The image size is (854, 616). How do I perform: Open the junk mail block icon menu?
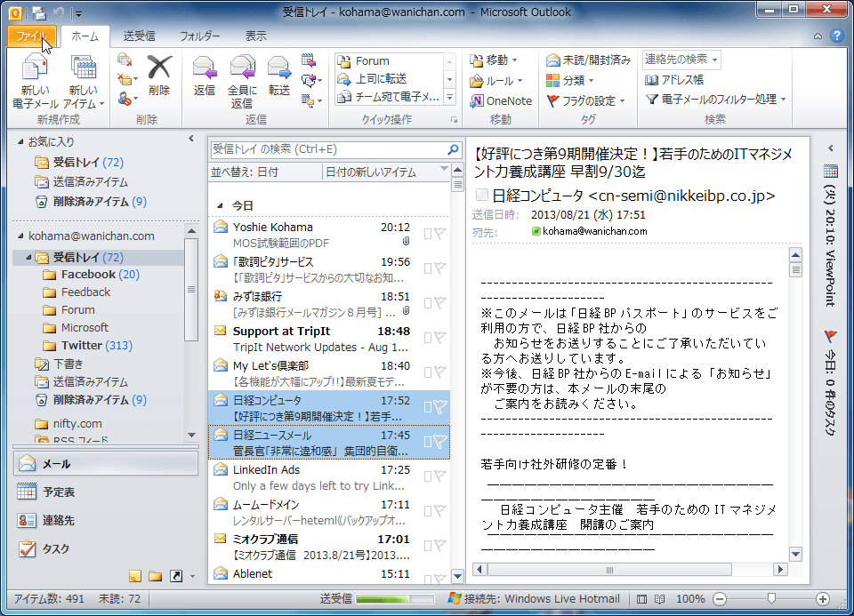click(127, 99)
